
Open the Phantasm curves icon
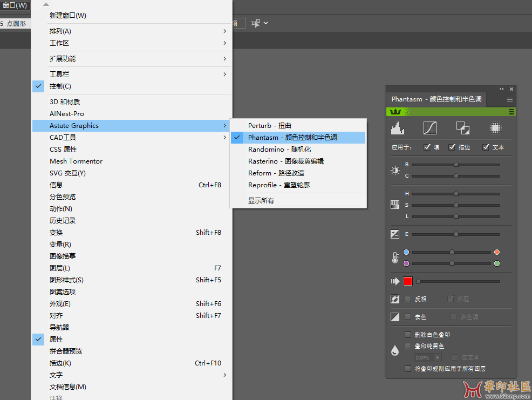point(430,128)
